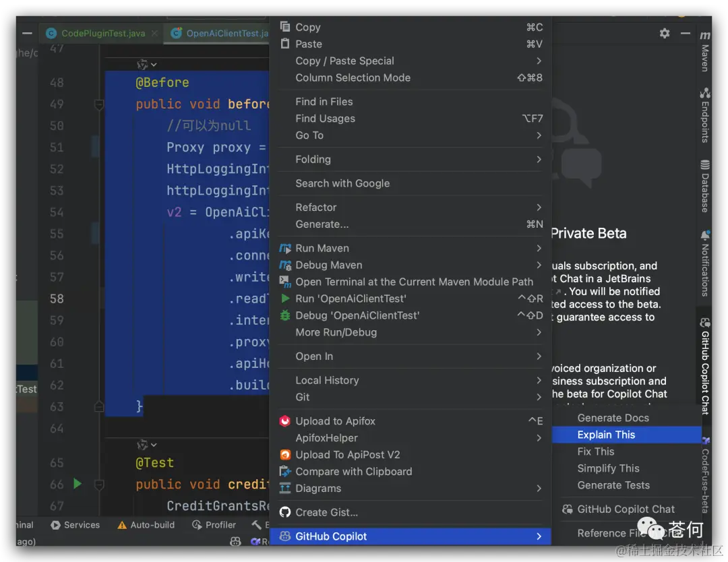Open the Notifications side panel
This screenshot has height=562, width=728.
click(705, 263)
